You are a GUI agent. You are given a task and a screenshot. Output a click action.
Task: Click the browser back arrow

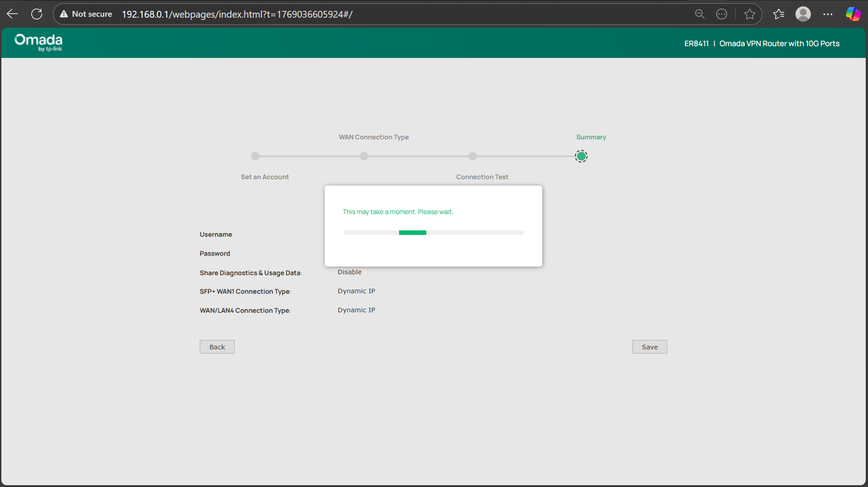(12, 14)
